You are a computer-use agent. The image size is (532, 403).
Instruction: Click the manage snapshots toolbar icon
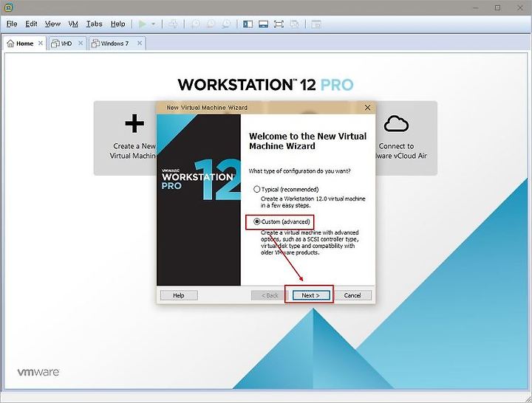click(226, 24)
